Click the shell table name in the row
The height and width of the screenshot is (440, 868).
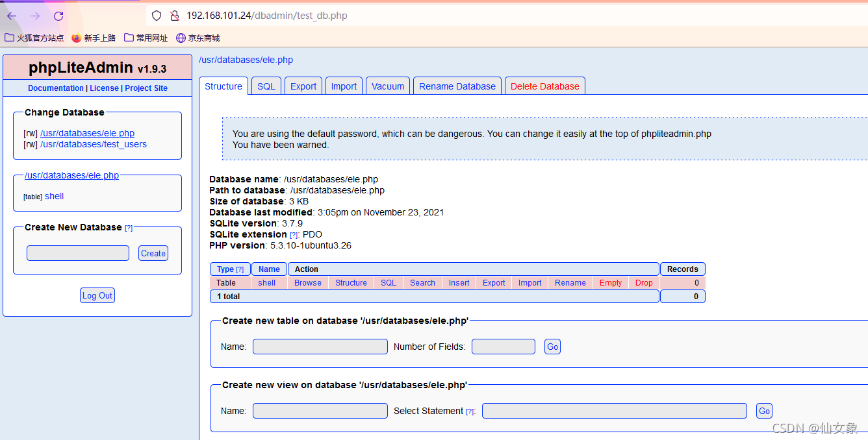[267, 283]
